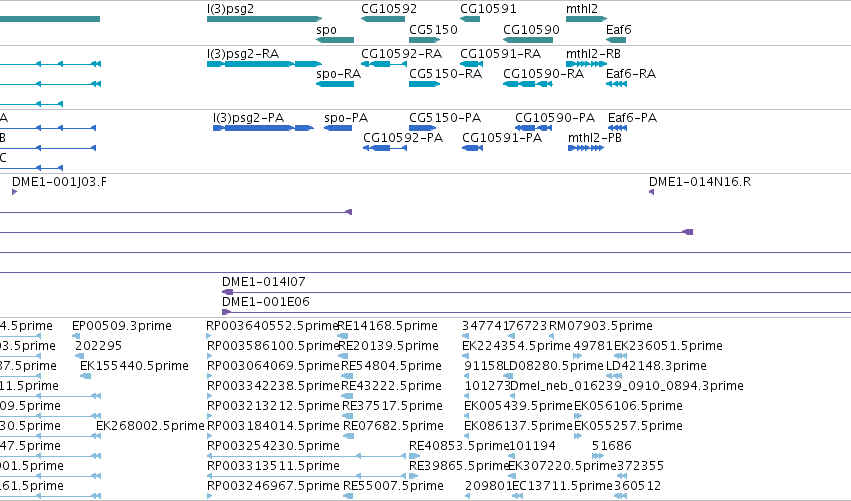Select EST RP003254230.5prime
This screenshot has width=851, height=501.
(273, 446)
